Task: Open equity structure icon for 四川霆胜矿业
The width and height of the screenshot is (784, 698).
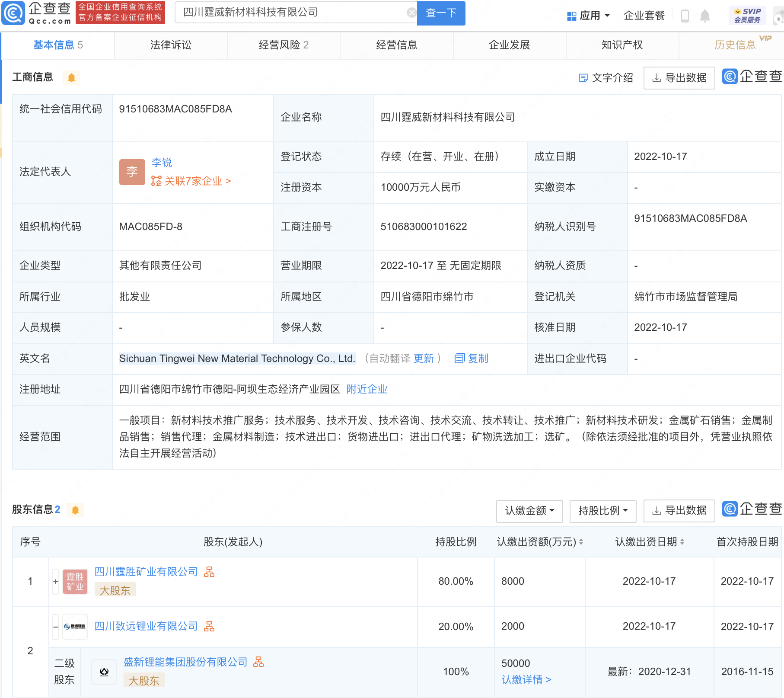Action: (x=209, y=572)
